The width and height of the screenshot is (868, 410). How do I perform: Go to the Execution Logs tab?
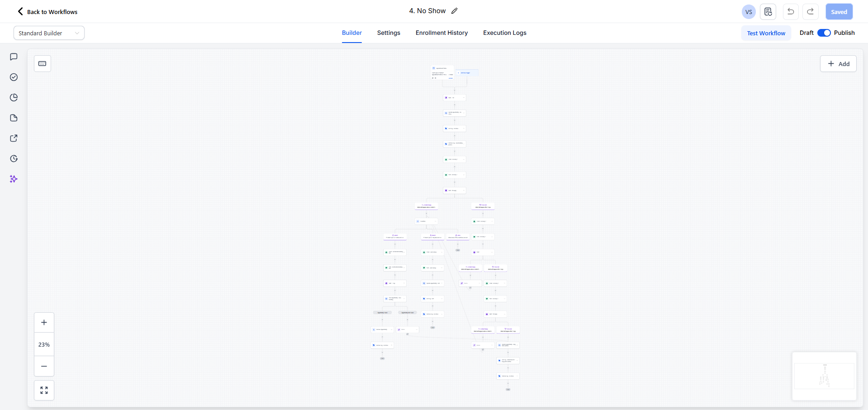504,33
